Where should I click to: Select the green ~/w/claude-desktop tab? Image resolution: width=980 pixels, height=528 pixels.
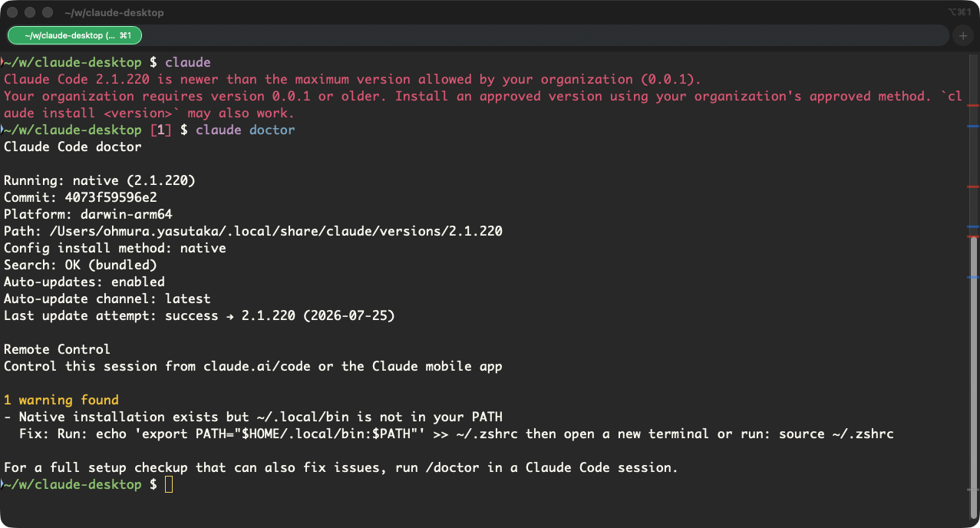[x=74, y=35]
